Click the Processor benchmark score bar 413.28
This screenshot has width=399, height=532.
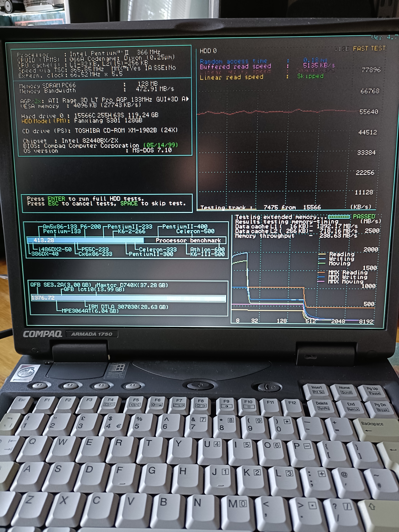[85, 240]
